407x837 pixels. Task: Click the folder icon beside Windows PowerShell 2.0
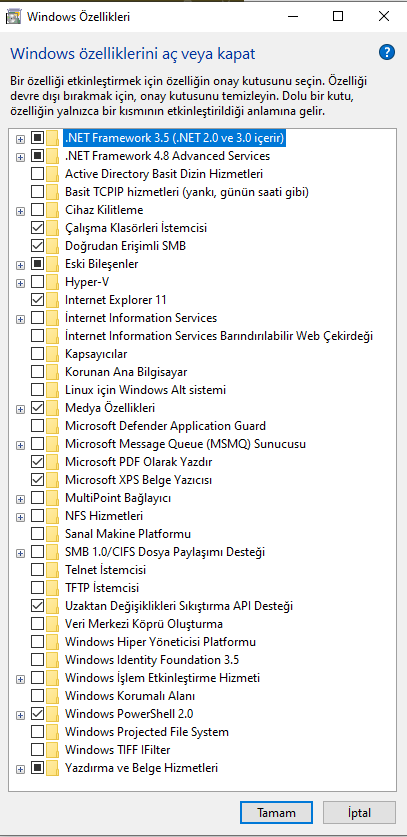[x=52, y=714]
